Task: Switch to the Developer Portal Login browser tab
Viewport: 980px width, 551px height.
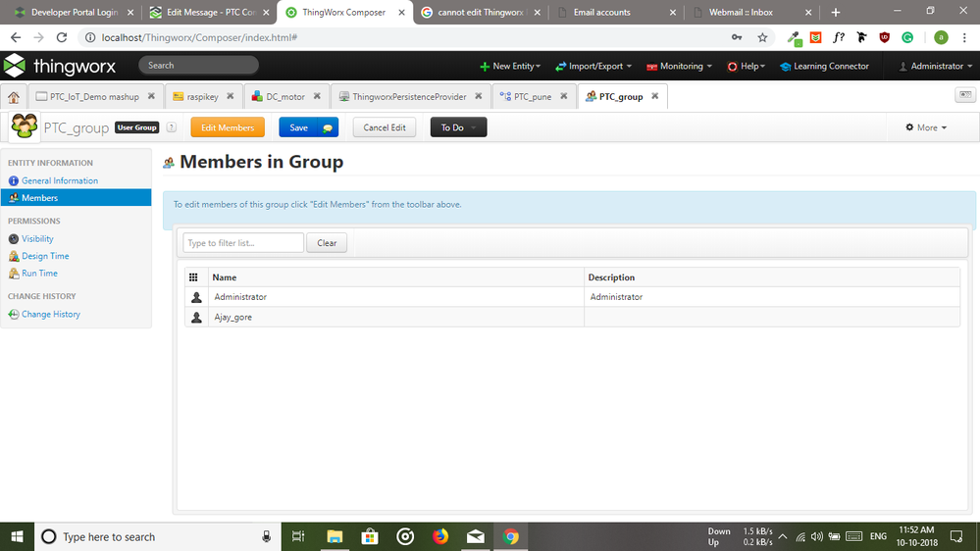Action: [x=75, y=13]
